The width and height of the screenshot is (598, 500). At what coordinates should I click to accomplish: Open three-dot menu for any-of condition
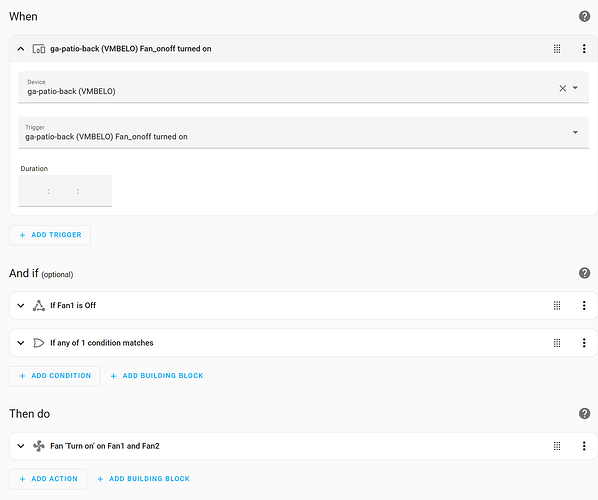(x=584, y=342)
